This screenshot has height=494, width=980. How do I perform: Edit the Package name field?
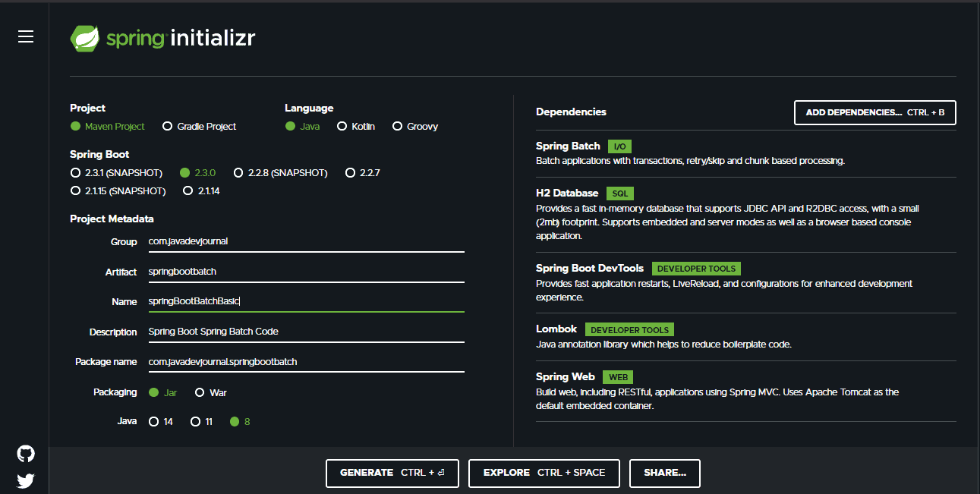coord(306,362)
